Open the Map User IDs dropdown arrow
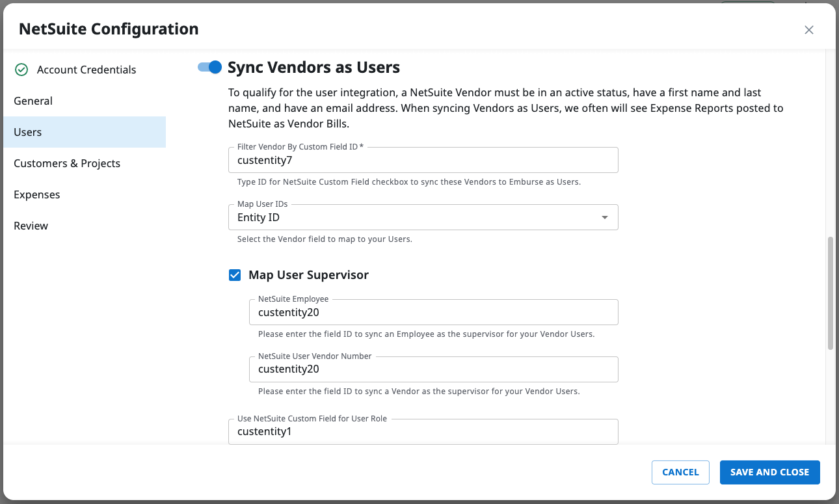Viewport: 839px width, 504px height. pos(605,217)
